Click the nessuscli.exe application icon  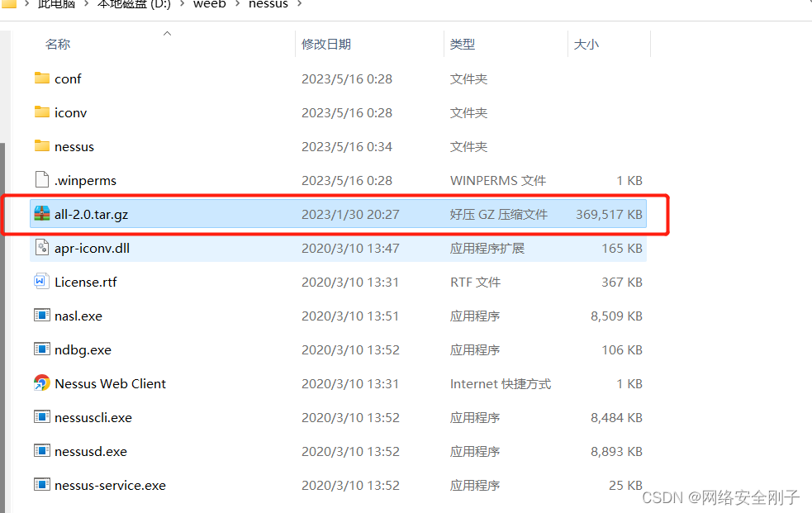pyautogui.click(x=42, y=416)
